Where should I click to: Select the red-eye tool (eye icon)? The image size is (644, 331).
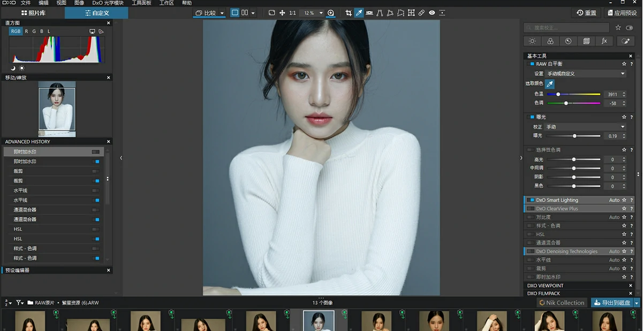coord(432,13)
